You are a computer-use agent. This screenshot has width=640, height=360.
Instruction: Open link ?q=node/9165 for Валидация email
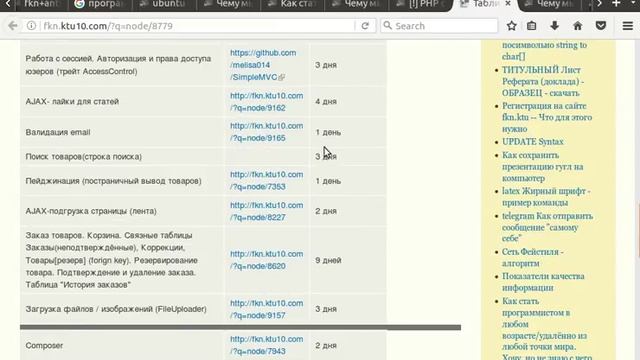coord(267,132)
